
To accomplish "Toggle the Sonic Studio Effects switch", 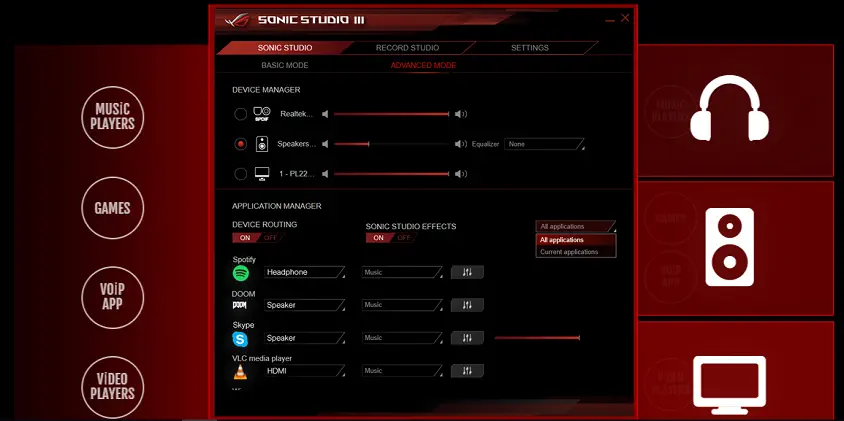I will tap(388, 238).
